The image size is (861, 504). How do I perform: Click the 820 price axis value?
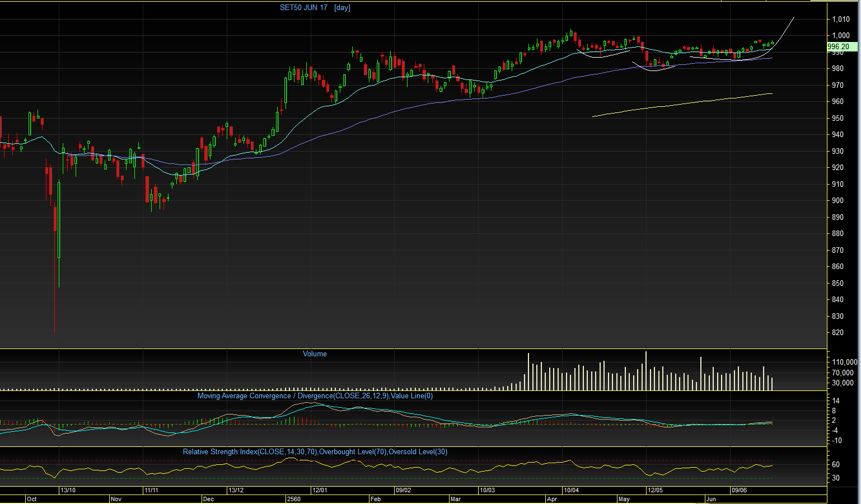pyautogui.click(x=838, y=332)
